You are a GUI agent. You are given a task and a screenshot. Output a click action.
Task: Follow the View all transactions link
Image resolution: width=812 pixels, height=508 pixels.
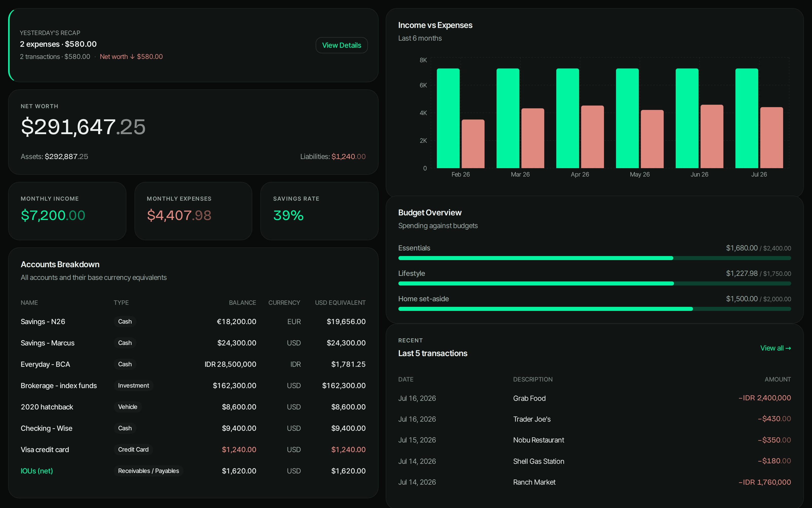coord(775,348)
